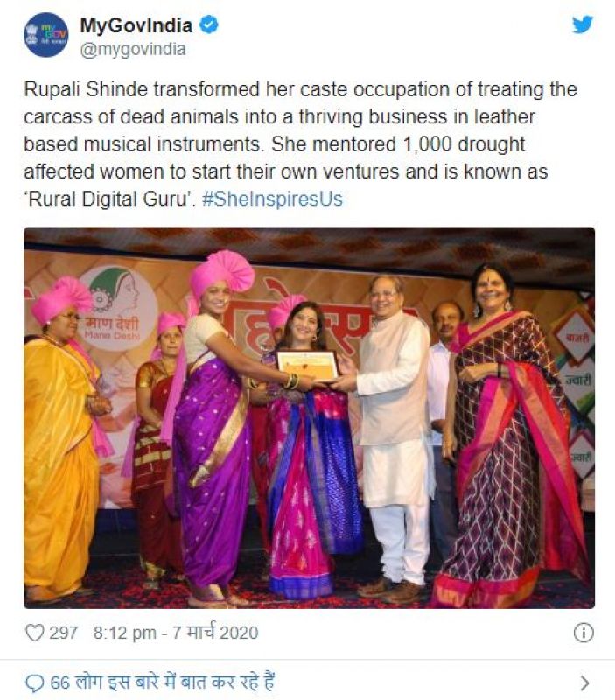
Task: Visit the @mygovindia handle
Action: point(133,49)
